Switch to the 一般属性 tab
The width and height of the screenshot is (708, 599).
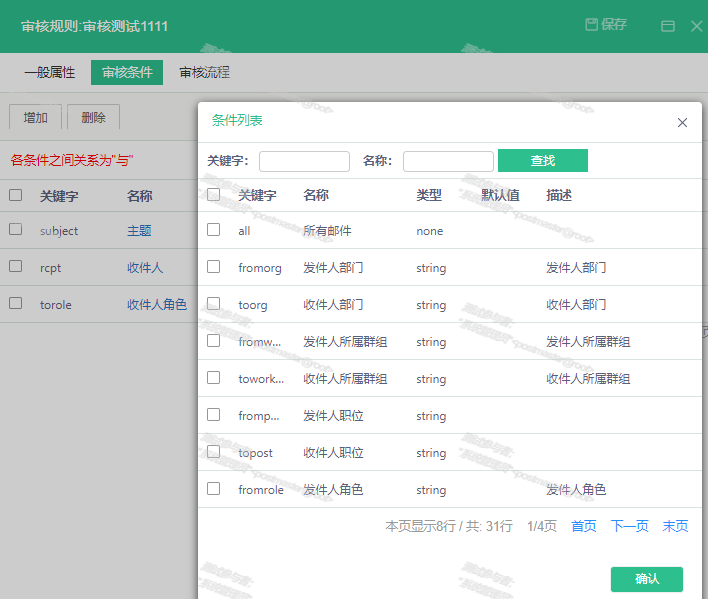[49, 72]
